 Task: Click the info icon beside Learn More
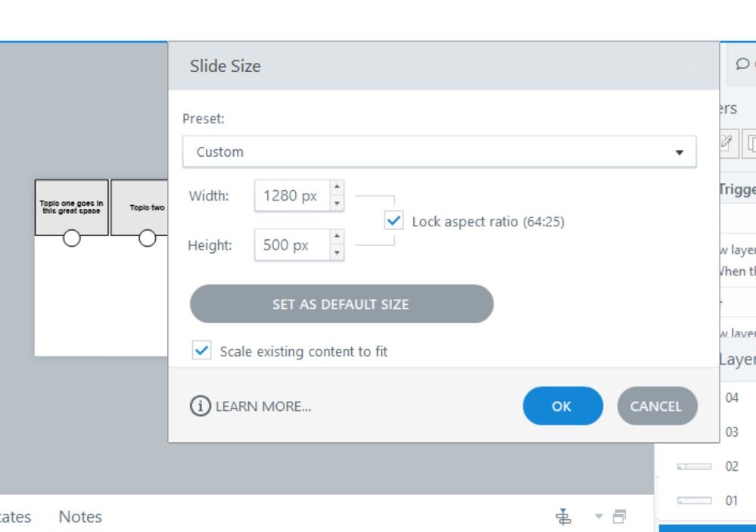200,406
